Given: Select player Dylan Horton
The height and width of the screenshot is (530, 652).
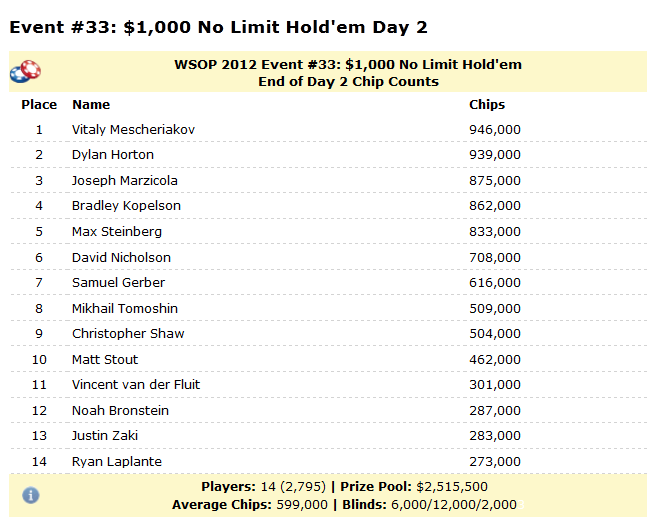Looking at the screenshot, I should (x=113, y=155).
